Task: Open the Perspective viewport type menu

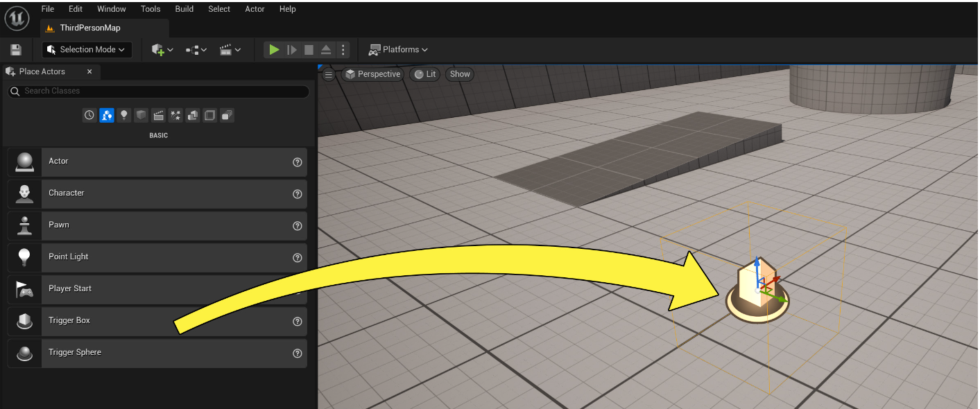Action: point(373,74)
